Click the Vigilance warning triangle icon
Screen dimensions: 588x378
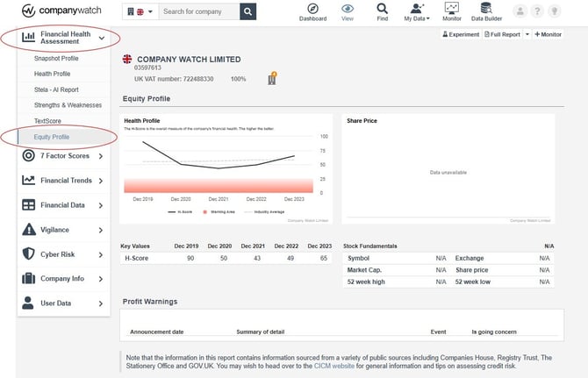(x=29, y=229)
